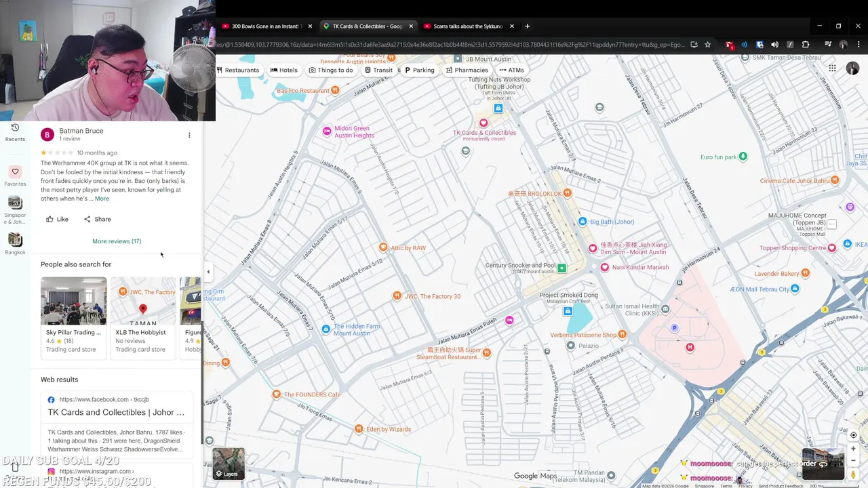
Task: Open the Chrome profile avatar
Action: 843,45
